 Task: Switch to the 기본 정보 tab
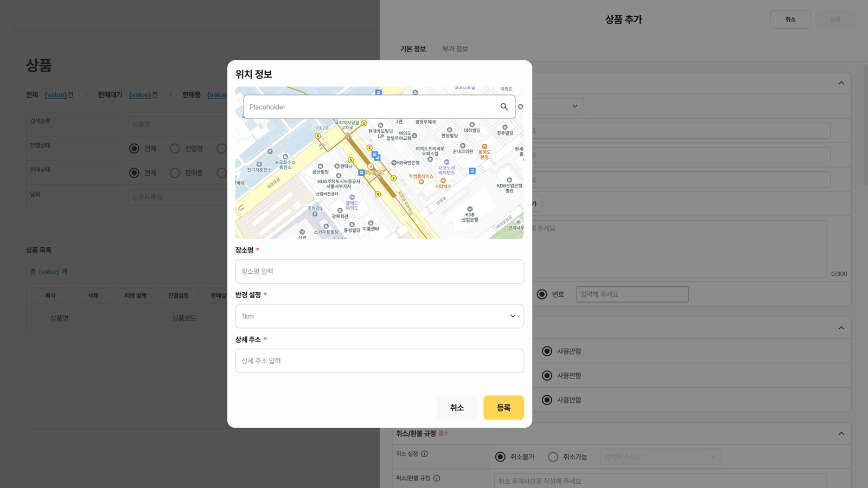pyautogui.click(x=413, y=49)
